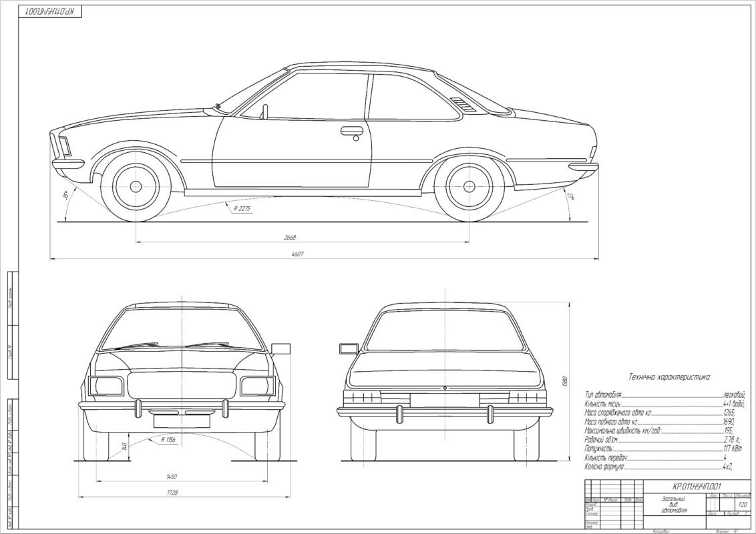Select the heading Технічна характеристика

(x=669, y=376)
